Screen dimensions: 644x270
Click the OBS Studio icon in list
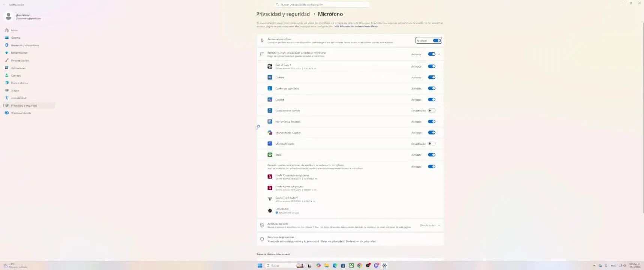[270, 211]
